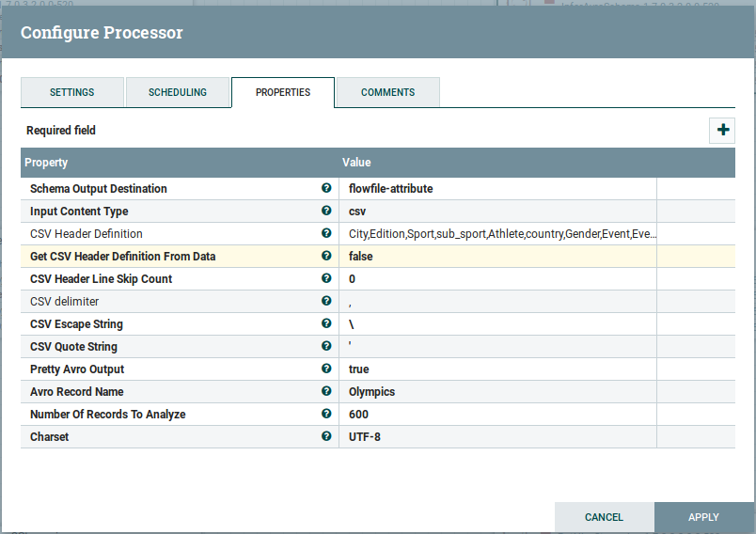This screenshot has height=534, width=756.
Task: View help for Pretty Avro Output
Action: point(326,369)
